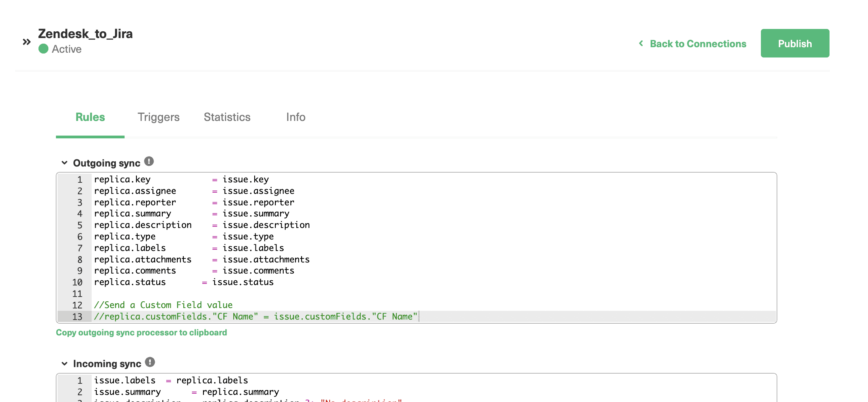Switch back to the Rules tab
This screenshot has height=402, width=868.
click(90, 117)
